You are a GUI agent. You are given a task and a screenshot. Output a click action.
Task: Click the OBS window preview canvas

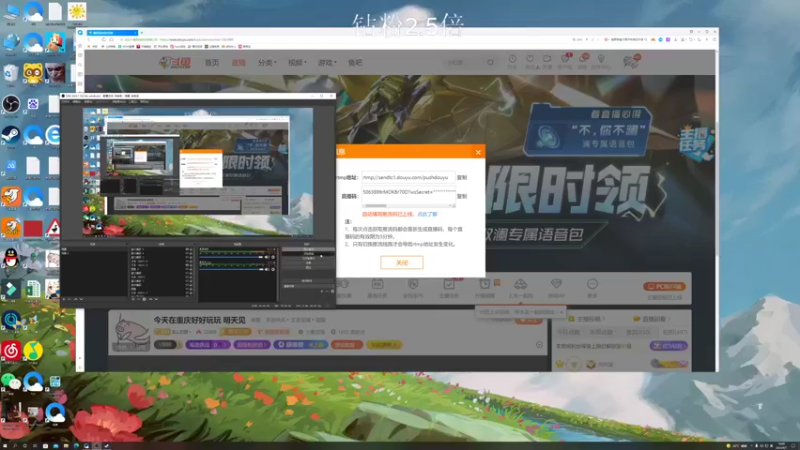tap(198, 172)
